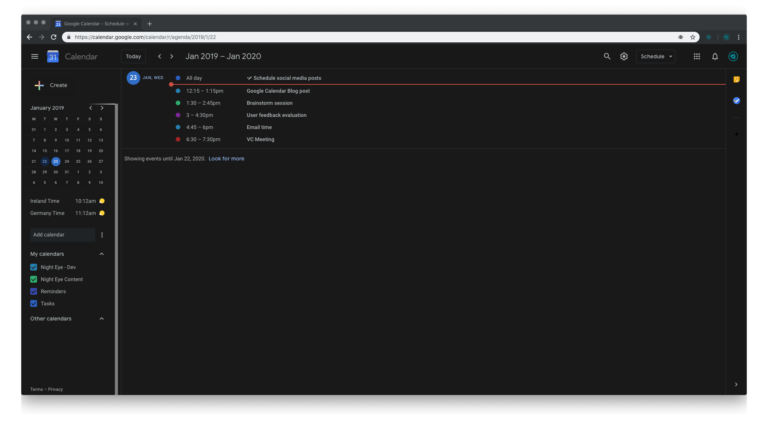Click the search magnifier icon
768x423 pixels.
[x=606, y=57]
